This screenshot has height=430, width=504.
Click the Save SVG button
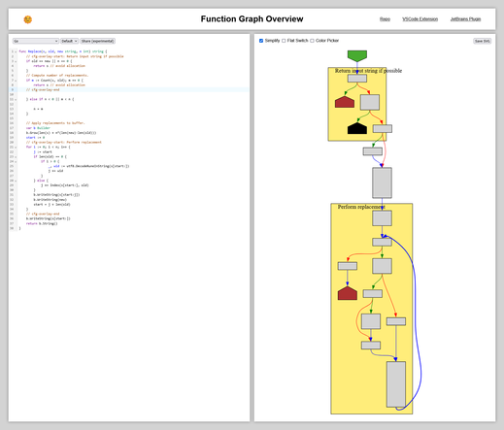pyautogui.click(x=483, y=41)
